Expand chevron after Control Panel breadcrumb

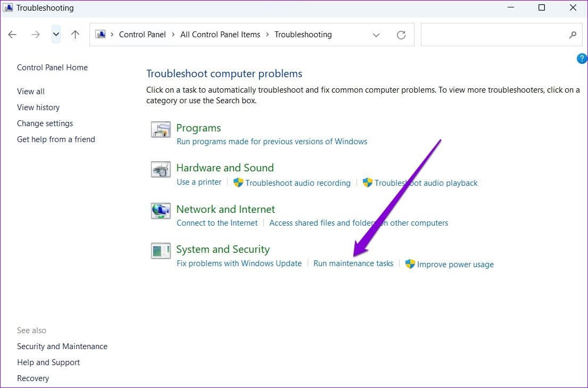point(173,35)
